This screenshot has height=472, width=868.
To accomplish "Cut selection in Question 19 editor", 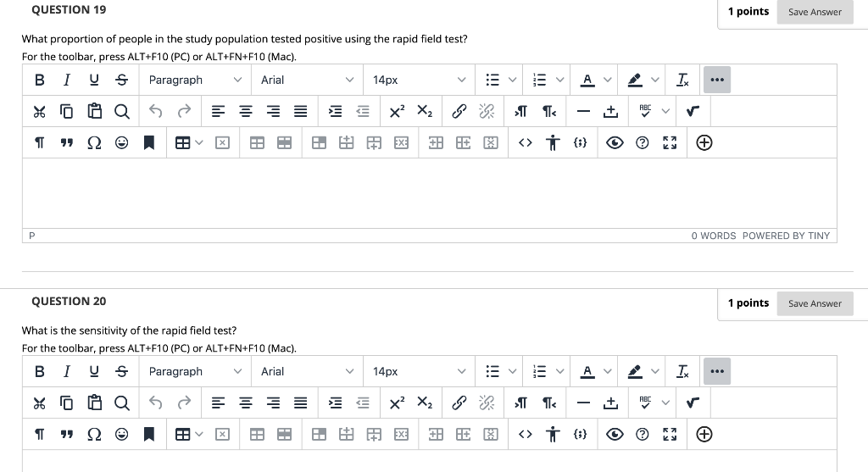I will (x=39, y=111).
